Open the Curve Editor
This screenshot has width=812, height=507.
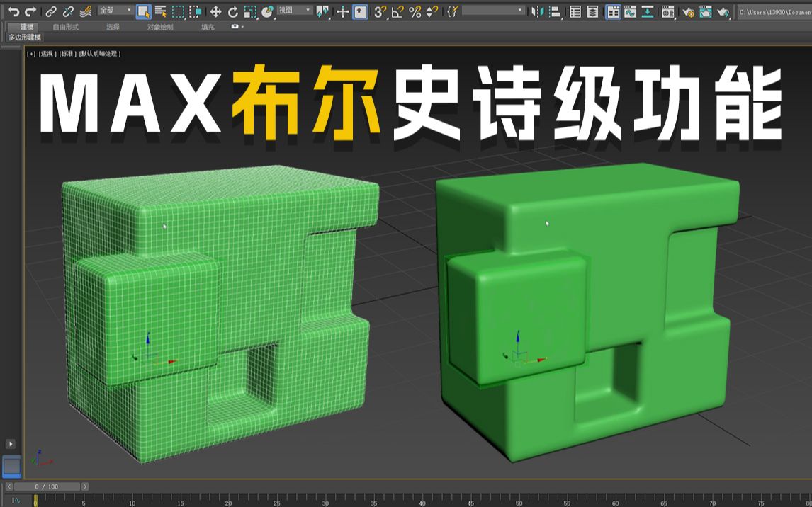point(630,10)
